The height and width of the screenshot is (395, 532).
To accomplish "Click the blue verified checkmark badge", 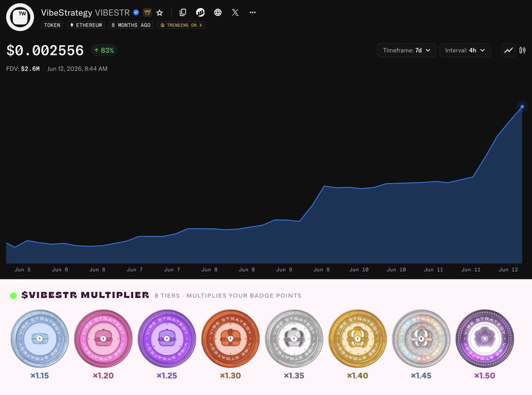I will tap(137, 12).
